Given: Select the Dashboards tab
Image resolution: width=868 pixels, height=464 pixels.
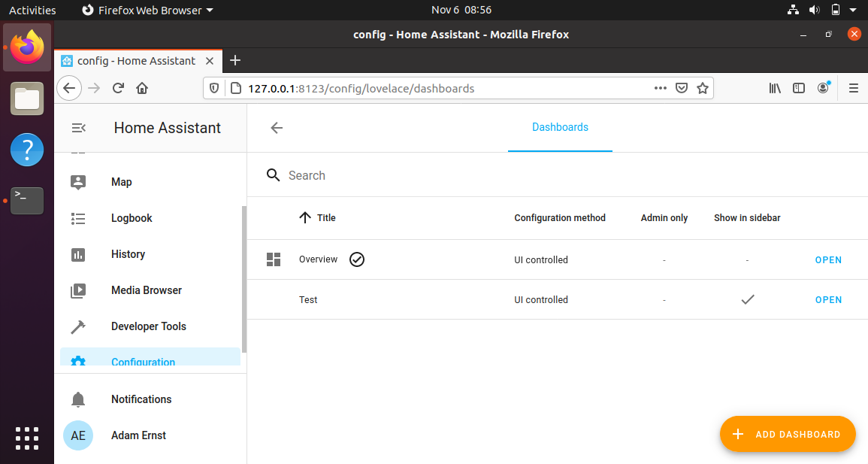Looking at the screenshot, I should tap(560, 127).
